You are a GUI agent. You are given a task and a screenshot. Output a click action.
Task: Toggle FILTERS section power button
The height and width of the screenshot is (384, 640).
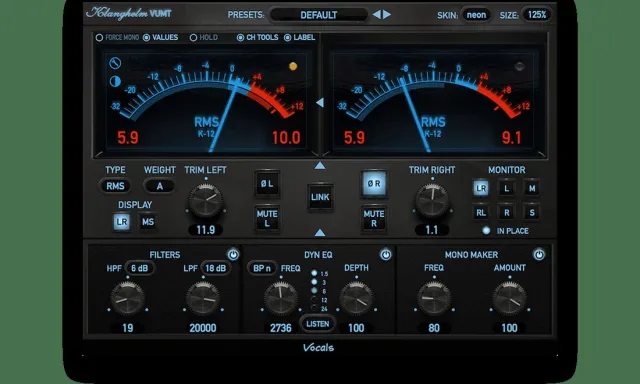pos(233,255)
